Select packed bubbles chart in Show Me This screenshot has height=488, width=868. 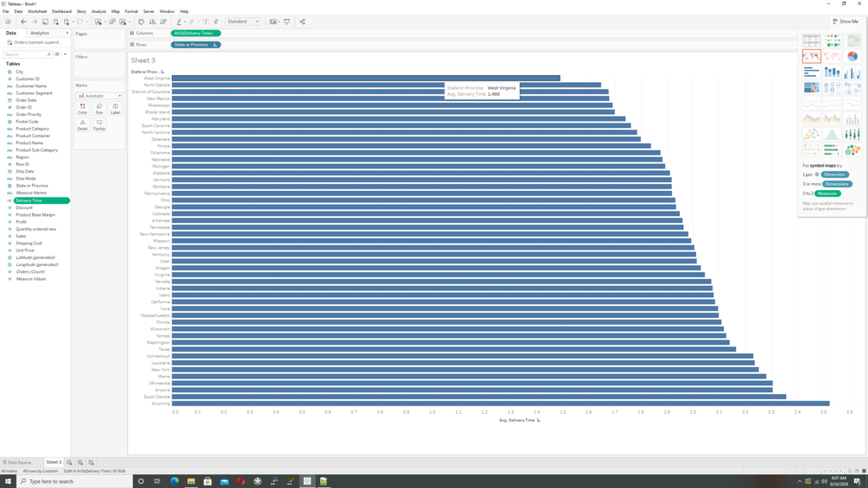(x=852, y=149)
